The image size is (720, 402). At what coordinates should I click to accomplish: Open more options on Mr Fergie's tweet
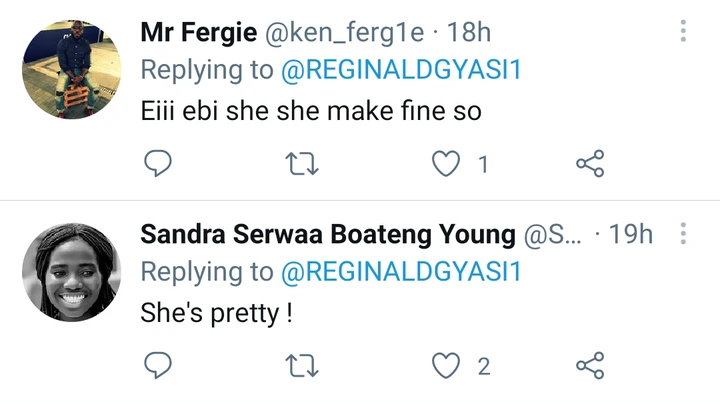684,31
